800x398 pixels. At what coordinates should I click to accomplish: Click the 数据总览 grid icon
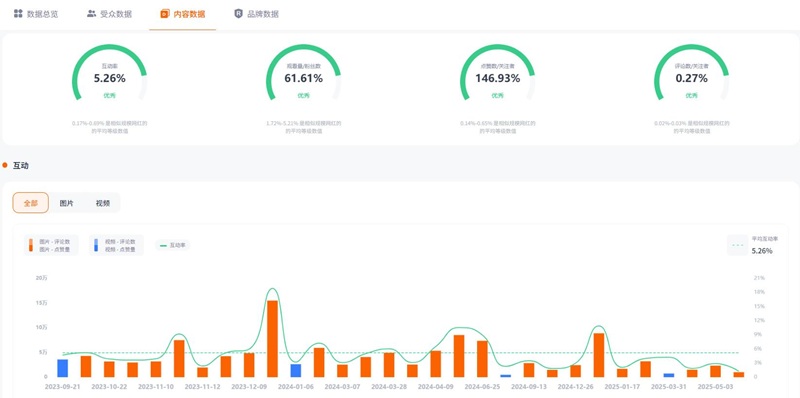click(18, 13)
